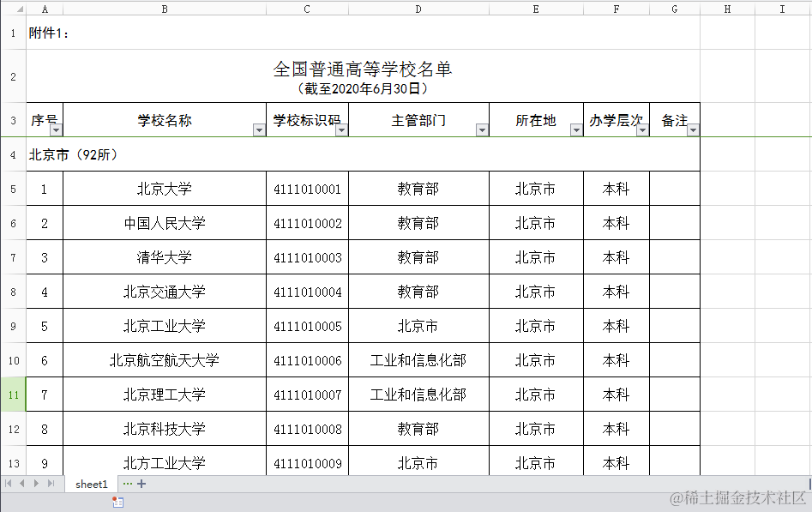
Task: Select 所在地 cell in 北京理工大学 row
Action: point(536,395)
